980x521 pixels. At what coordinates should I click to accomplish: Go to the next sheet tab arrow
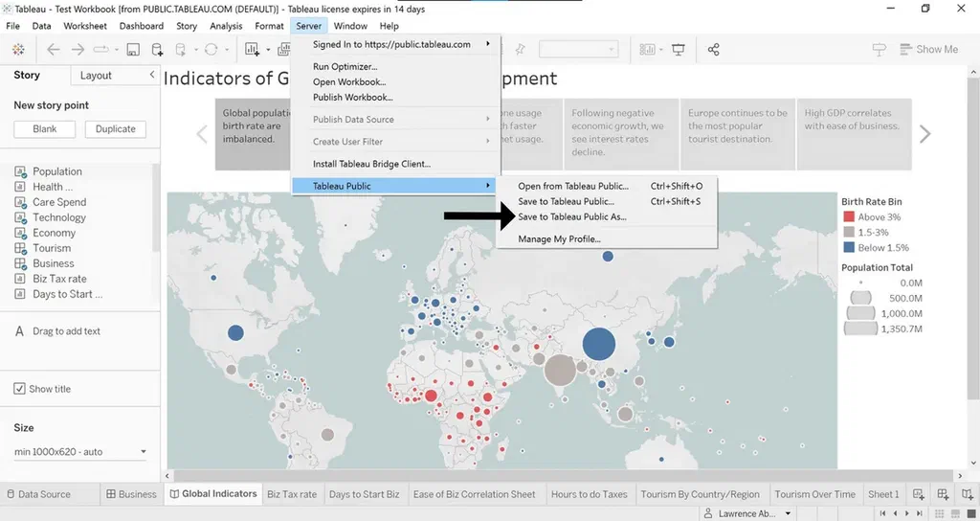pos(907,513)
